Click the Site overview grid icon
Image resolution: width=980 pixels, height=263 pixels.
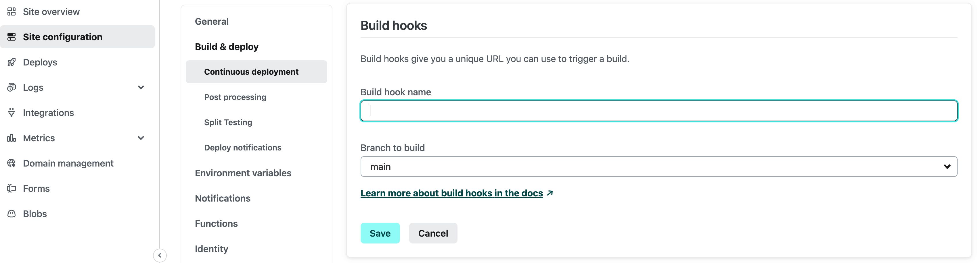[x=12, y=11]
